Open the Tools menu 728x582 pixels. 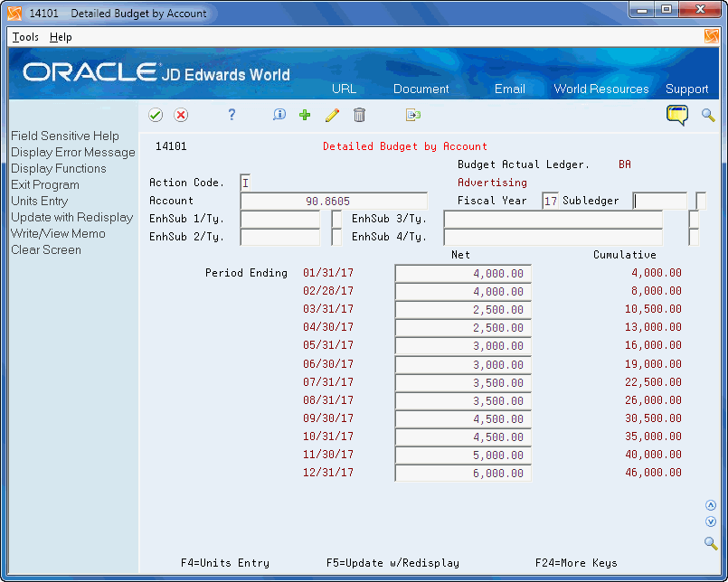pyautogui.click(x=25, y=37)
